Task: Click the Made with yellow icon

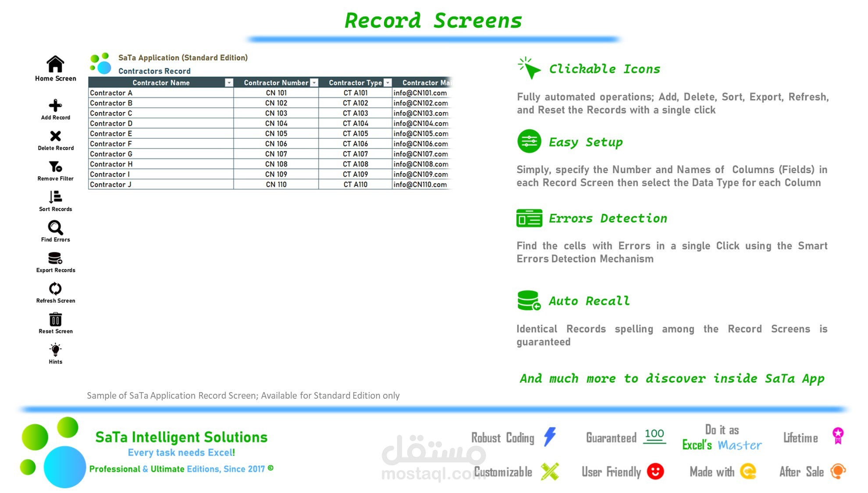Action: point(748,472)
